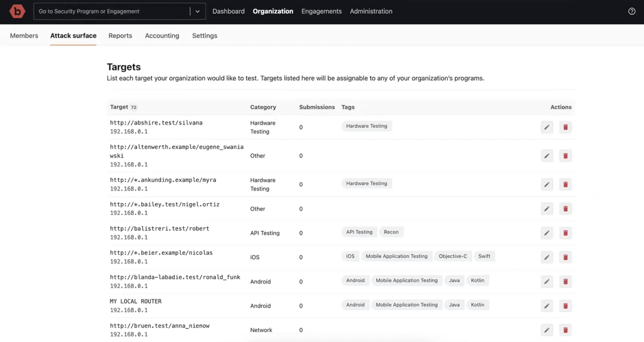Click the http://bruen.test/anna_nienow target name
The width and height of the screenshot is (644, 342).
[x=160, y=326]
